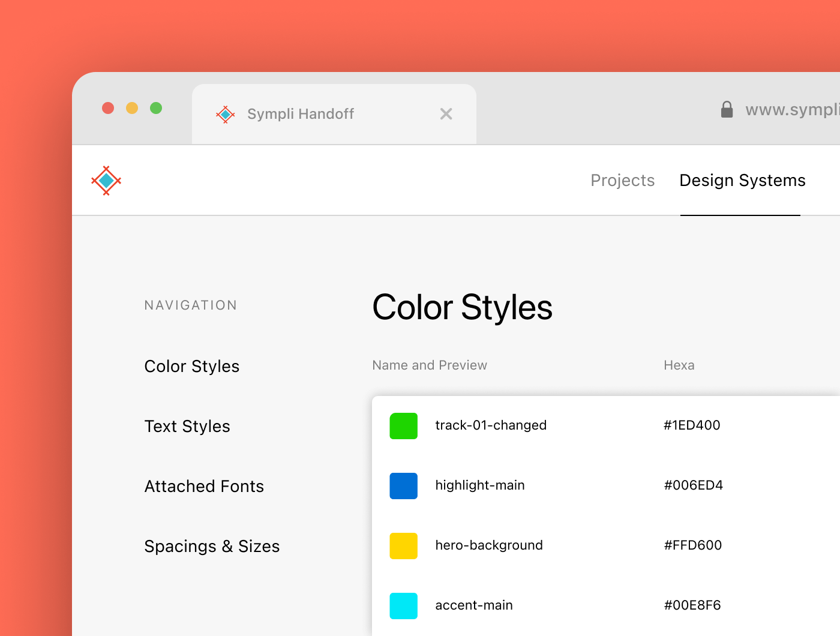Click the Sympli favicon in the browser tab
840x636 pixels.
226,114
